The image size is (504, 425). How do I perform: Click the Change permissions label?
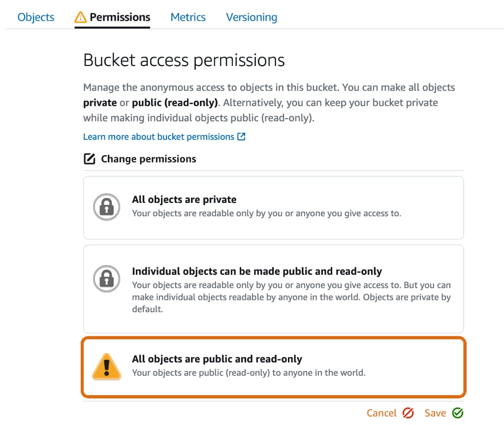pyautogui.click(x=148, y=159)
